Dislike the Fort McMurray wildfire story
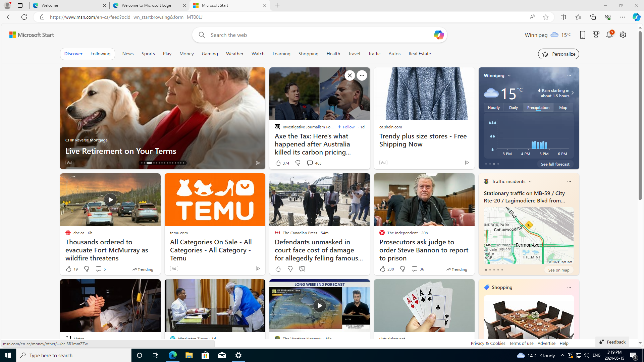 tap(86, 269)
